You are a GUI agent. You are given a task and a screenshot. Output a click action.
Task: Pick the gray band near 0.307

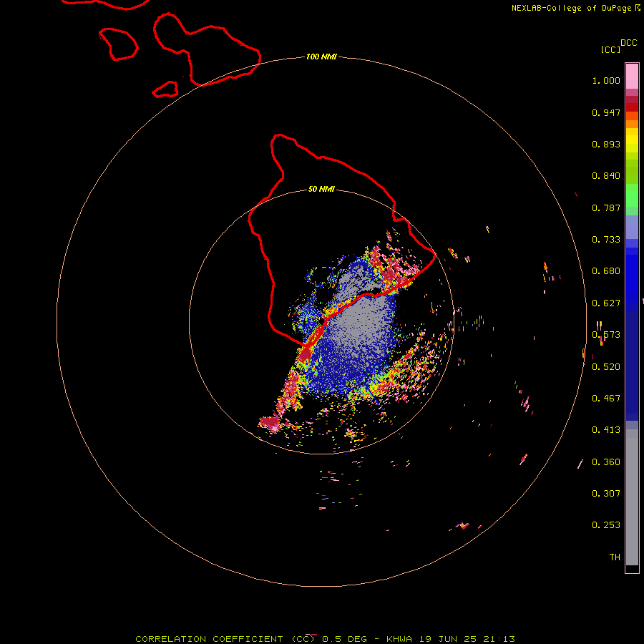click(632, 497)
